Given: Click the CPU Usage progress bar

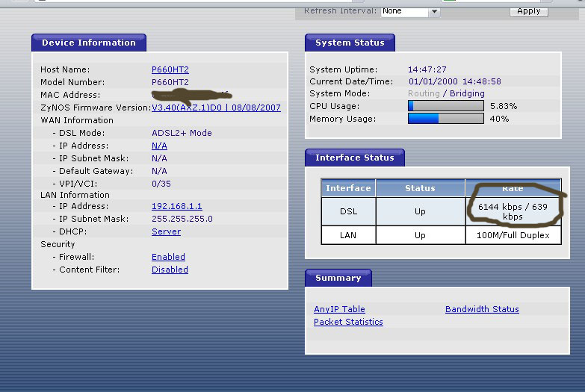Looking at the screenshot, I should 445,106.
